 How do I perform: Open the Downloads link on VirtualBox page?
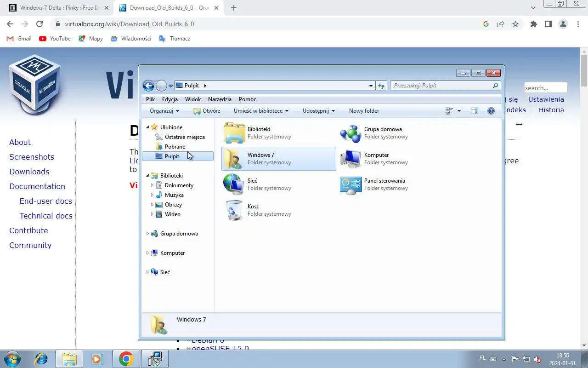tap(29, 172)
